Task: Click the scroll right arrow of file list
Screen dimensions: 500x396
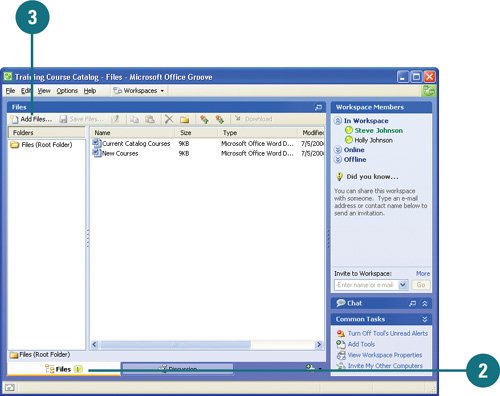Action: (319, 344)
